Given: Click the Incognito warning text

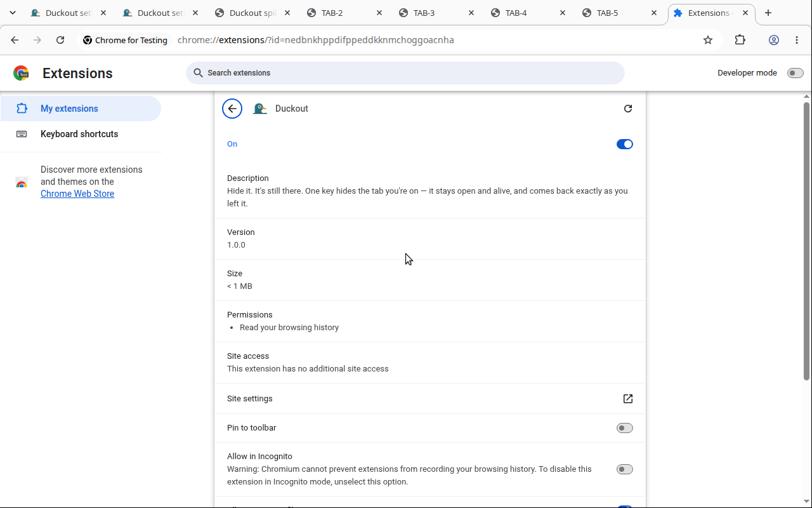Looking at the screenshot, I should point(409,476).
